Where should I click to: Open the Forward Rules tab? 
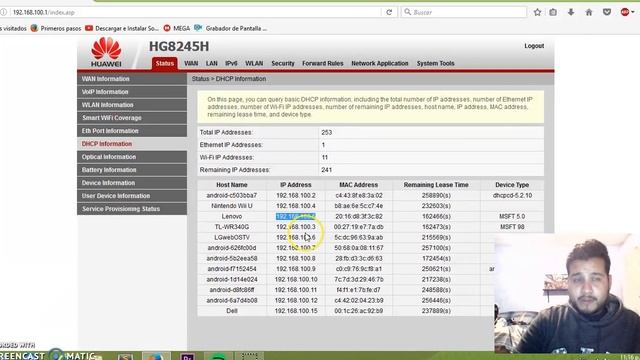click(x=322, y=63)
